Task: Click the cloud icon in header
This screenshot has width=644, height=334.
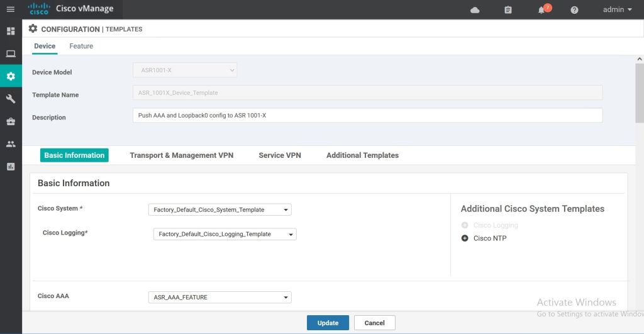Action: point(475,10)
